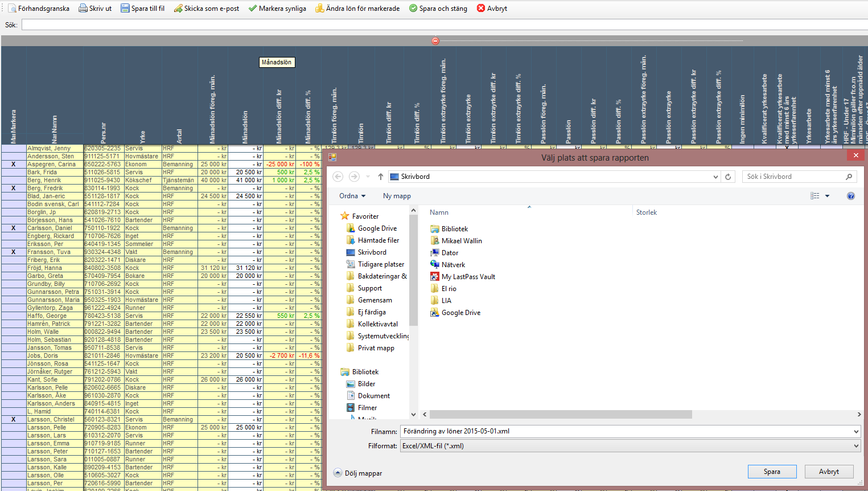Image resolution: width=868 pixels, height=491 pixels.
Task: Toggle mark for Fransson, Tuva row
Action: click(x=14, y=252)
